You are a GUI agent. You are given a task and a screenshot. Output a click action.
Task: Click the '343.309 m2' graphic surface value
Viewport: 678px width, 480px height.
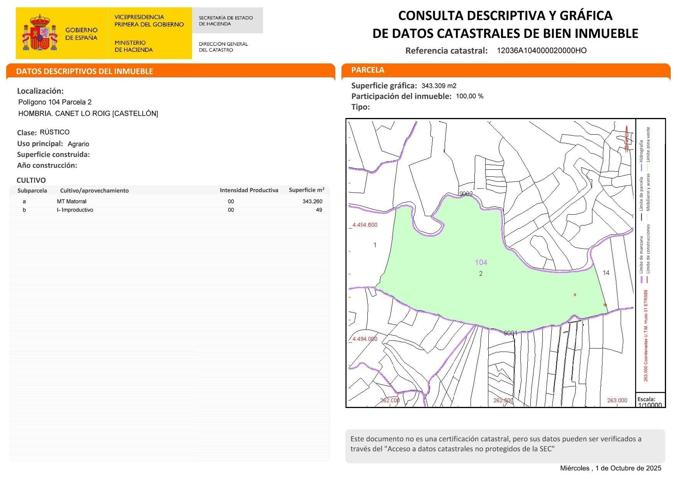pyautogui.click(x=438, y=86)
